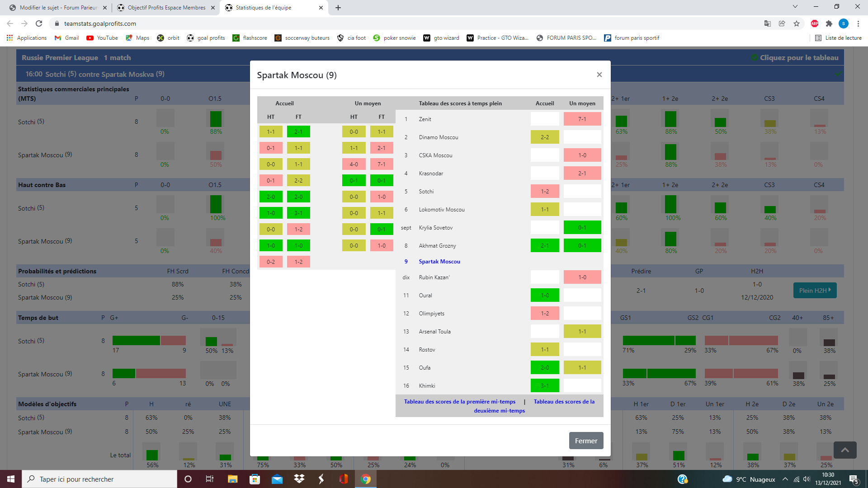Click Lokomotiv Moscou row in table
Viewport: 868px width, 488px height.
coord(499,210)
